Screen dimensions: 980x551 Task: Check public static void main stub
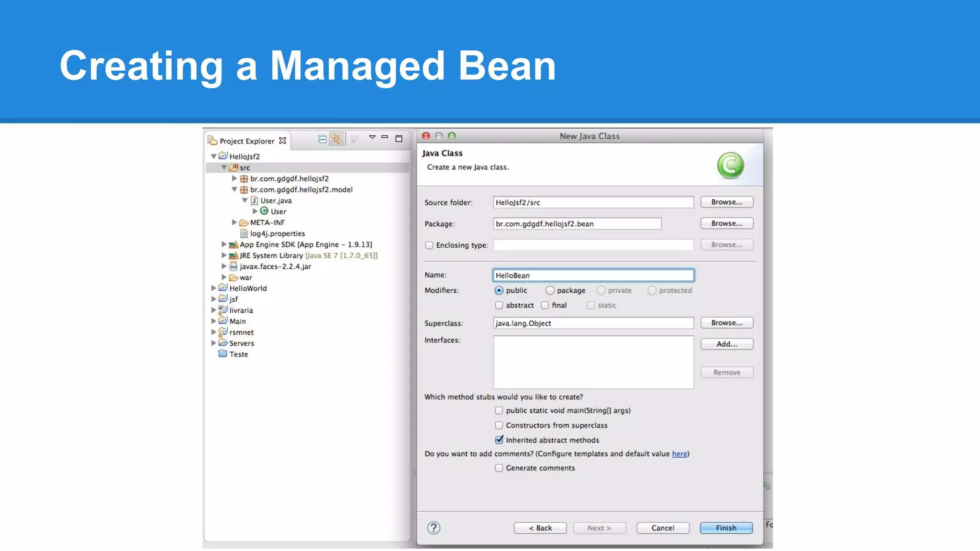(499, 410)
